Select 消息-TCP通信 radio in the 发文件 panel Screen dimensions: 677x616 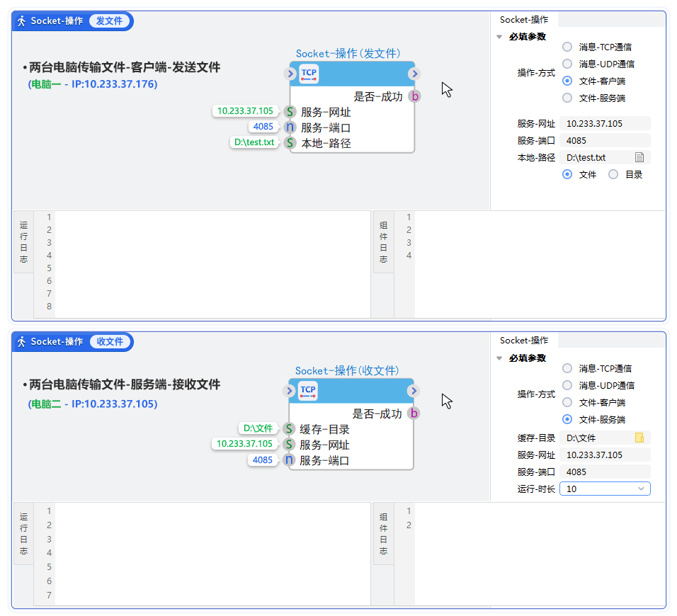[x=567, y=47]
